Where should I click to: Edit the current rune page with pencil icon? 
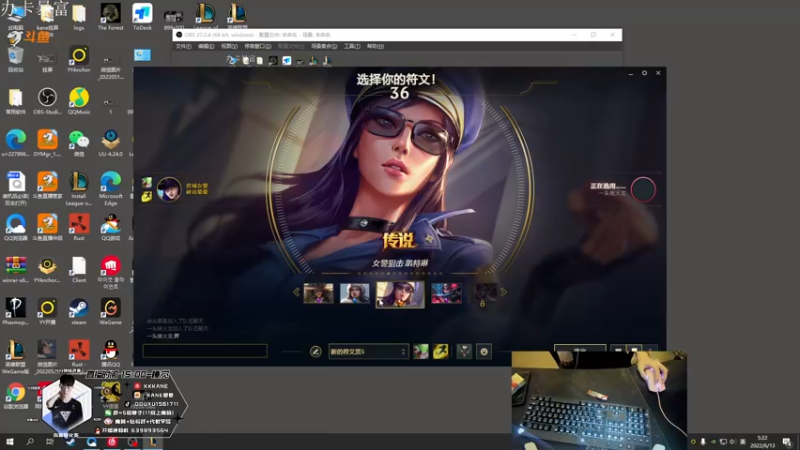pos(315,352)
